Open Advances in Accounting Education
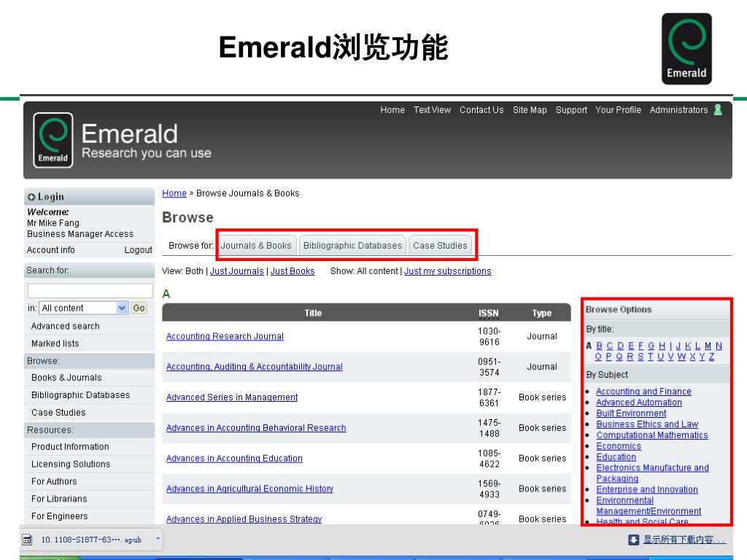The height and width of the screenshot is (560, 747). (234, 458)
